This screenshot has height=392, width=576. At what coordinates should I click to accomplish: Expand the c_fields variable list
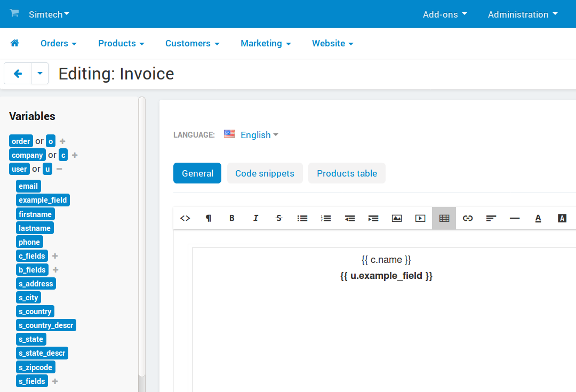(55, 256)
